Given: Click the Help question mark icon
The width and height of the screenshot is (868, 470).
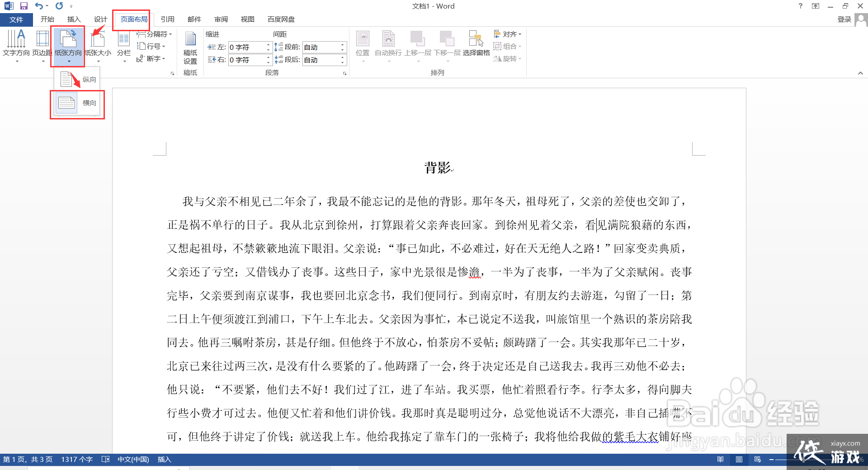Looking at the screenshot, I should 801,6.
